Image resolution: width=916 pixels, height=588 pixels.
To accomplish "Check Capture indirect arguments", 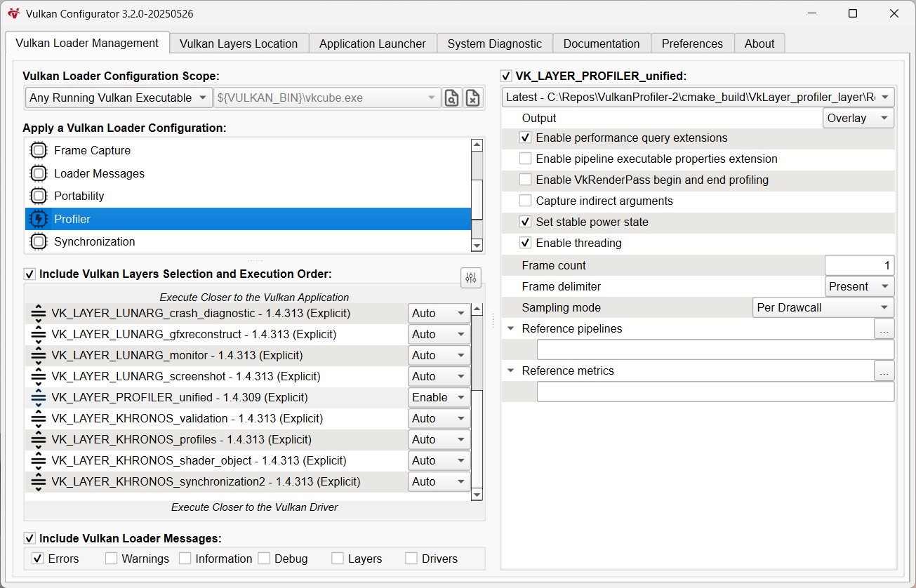I will click(x=525, y=201).
